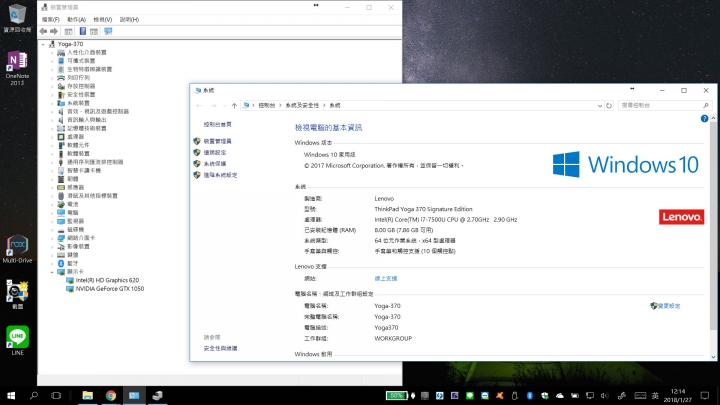Collapse the 顯示卡 display adapters node
Viewport: 720px width, 405px height.
pyautogui.click(x=52, y=272)
